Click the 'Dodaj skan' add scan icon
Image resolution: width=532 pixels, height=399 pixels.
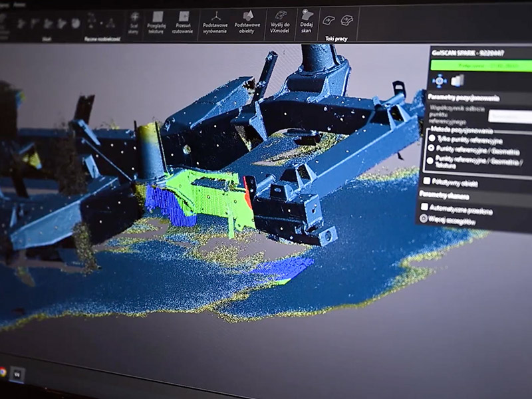click(x=307, y=17)
